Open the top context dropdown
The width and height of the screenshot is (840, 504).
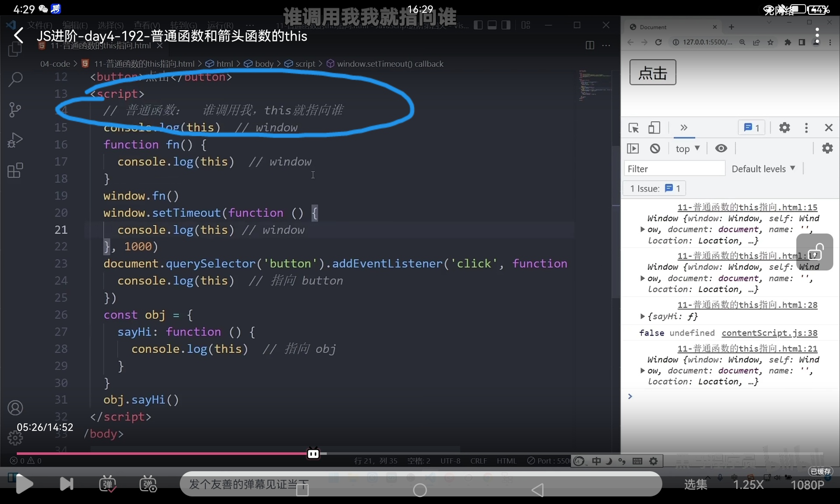[688, 148]
